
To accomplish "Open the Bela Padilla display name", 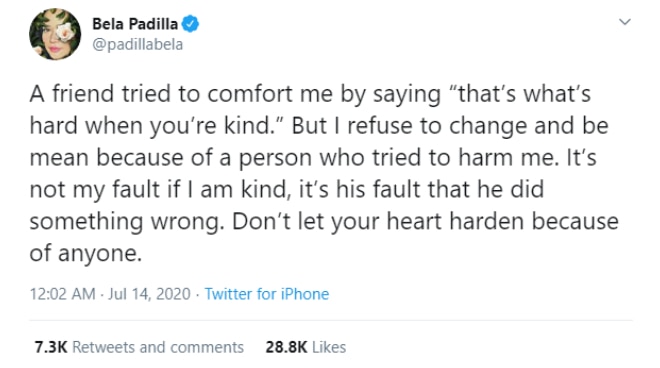I will click(135, 24).
